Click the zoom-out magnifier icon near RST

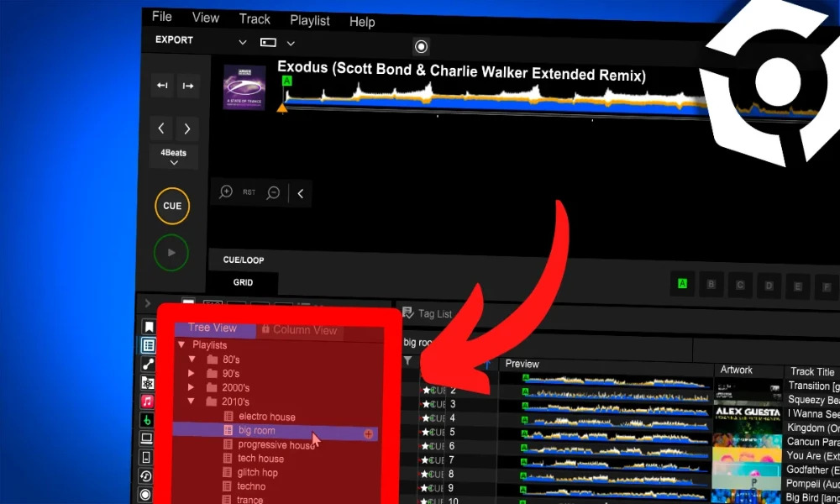click(x=273, y=192)
